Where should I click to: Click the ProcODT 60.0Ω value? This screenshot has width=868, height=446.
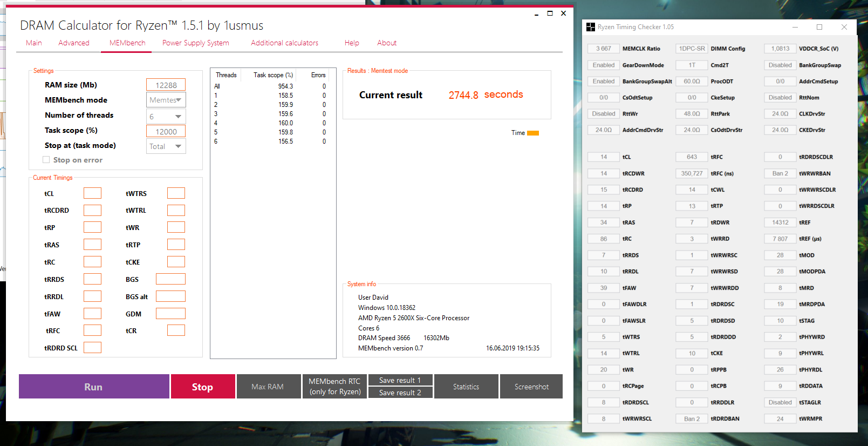(692, 82)
